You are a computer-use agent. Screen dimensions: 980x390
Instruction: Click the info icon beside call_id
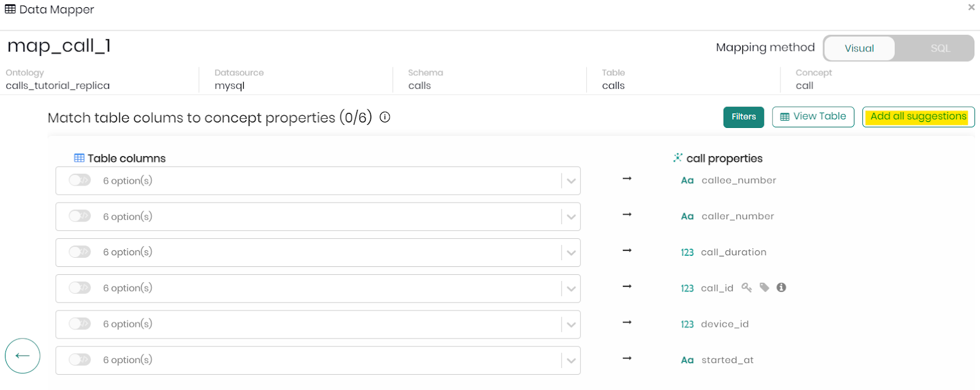click(782, 288)
